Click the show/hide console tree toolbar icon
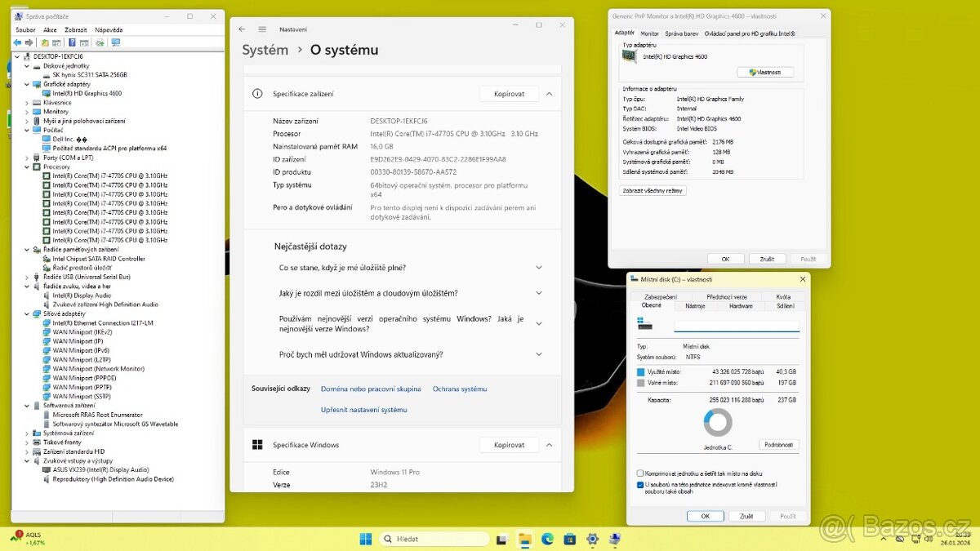980x551 pixels. click(x=56, y=42)
